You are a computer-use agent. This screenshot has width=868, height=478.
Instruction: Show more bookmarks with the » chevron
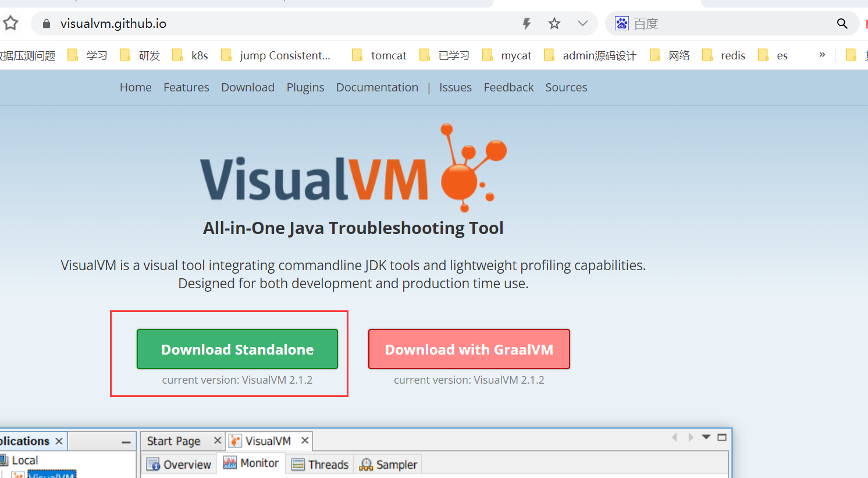click(822, 55)
